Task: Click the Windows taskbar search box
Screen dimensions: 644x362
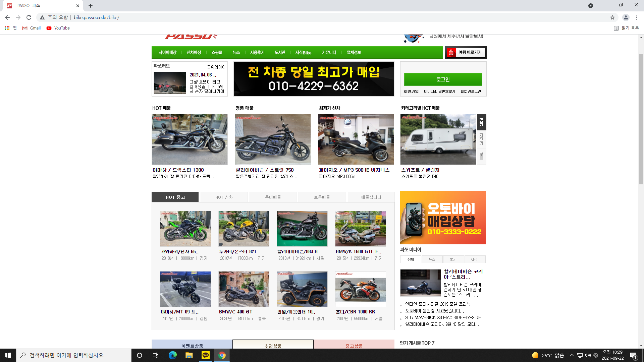Action: point(74,355)
